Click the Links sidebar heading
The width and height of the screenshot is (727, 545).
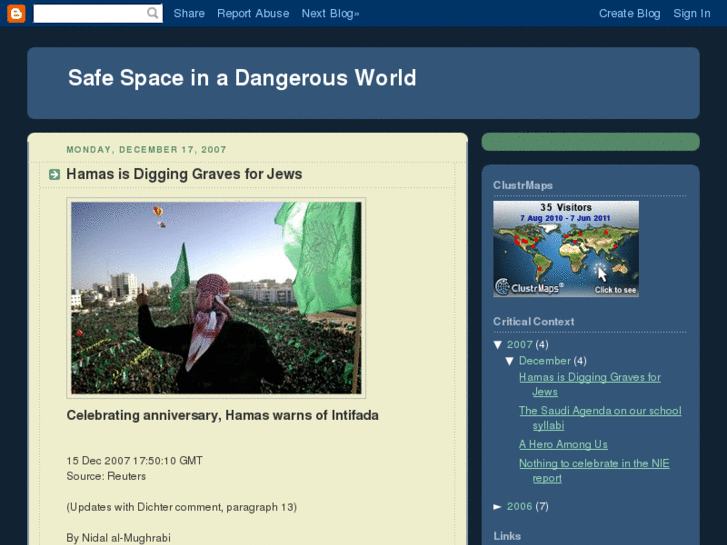coord(507,536)
